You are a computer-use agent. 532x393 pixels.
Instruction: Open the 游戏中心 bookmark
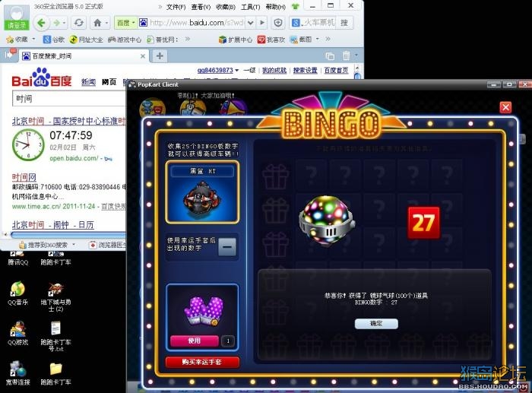pos(125,40)
